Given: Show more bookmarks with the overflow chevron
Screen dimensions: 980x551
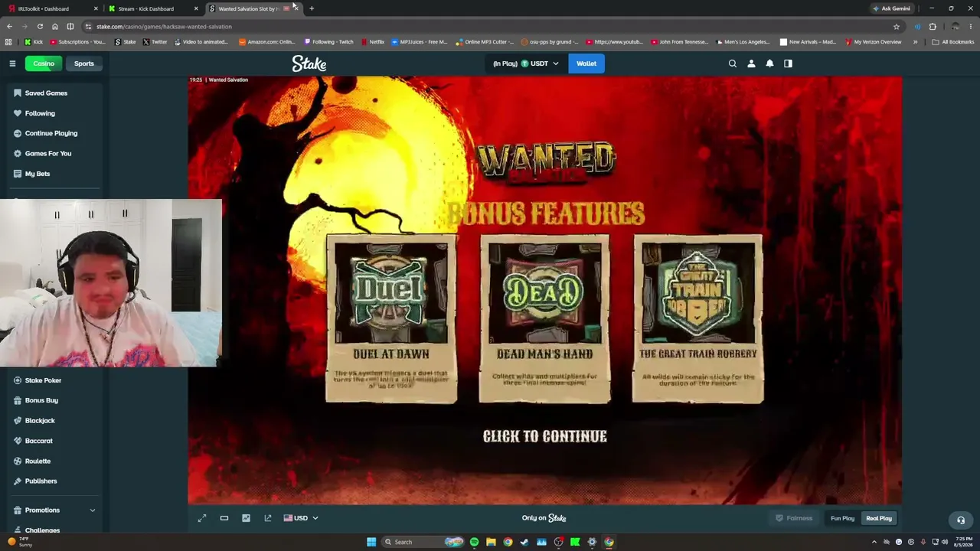Looking at the screenshot, I should pyautogui.click(x=915, y=42).
